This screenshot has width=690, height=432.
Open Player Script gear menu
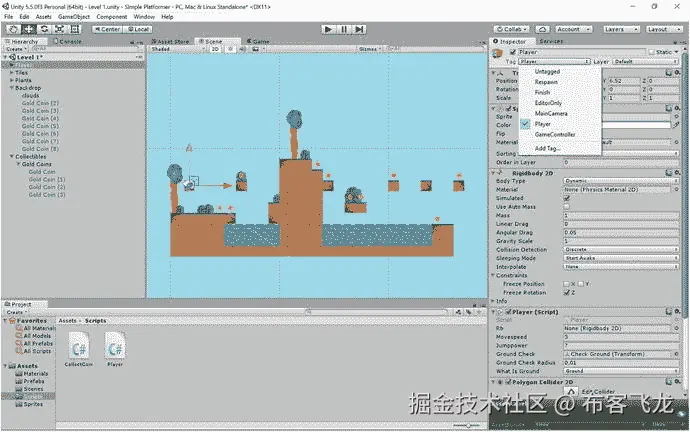[677, 311]
